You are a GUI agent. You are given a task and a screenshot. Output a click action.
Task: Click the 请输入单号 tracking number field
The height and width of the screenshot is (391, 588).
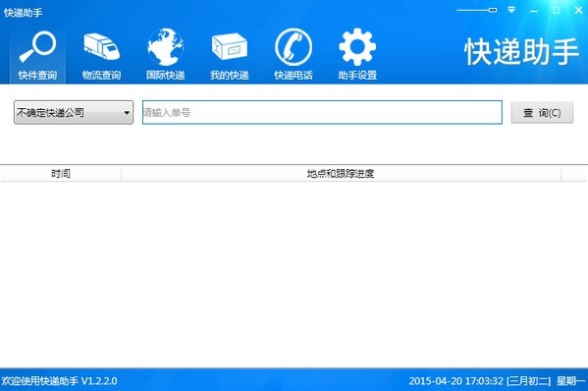click(322, 112)
